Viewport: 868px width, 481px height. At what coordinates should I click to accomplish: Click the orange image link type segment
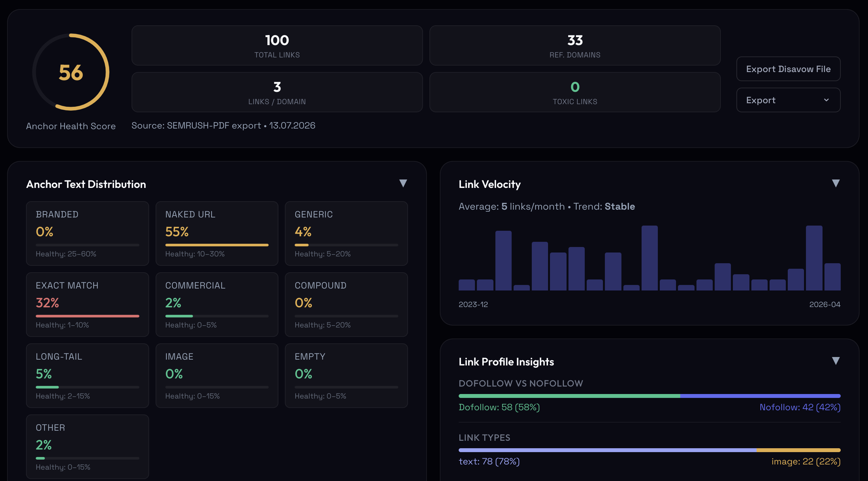[x=798, y=450]
